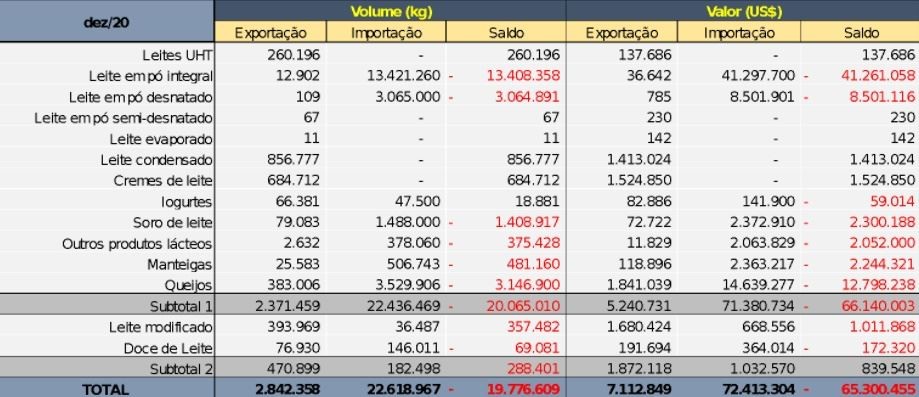Click the TOTAL row label
The height and width of the screenshot is (397, 919).
pyautogui.click(x=105, y=389)
